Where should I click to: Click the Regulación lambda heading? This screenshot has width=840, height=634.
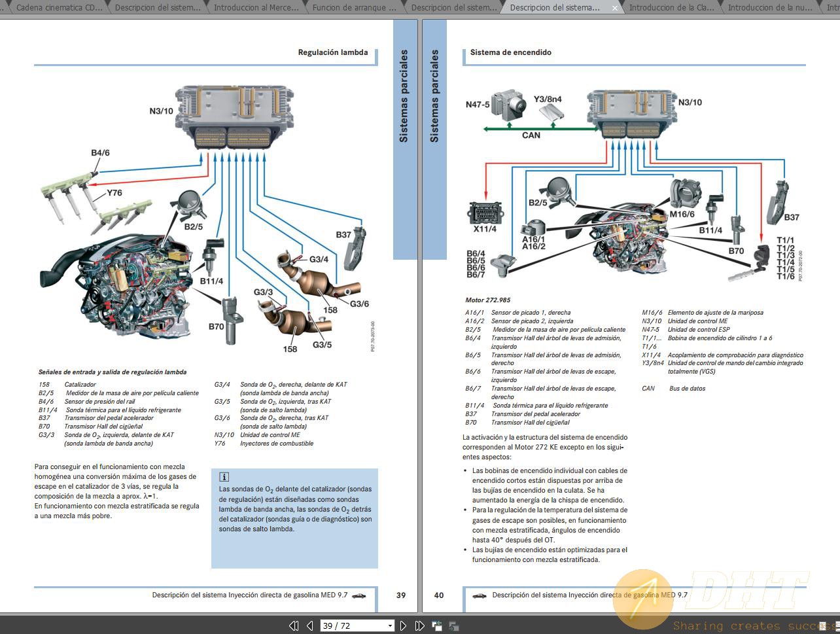click(x=332, y=52)
